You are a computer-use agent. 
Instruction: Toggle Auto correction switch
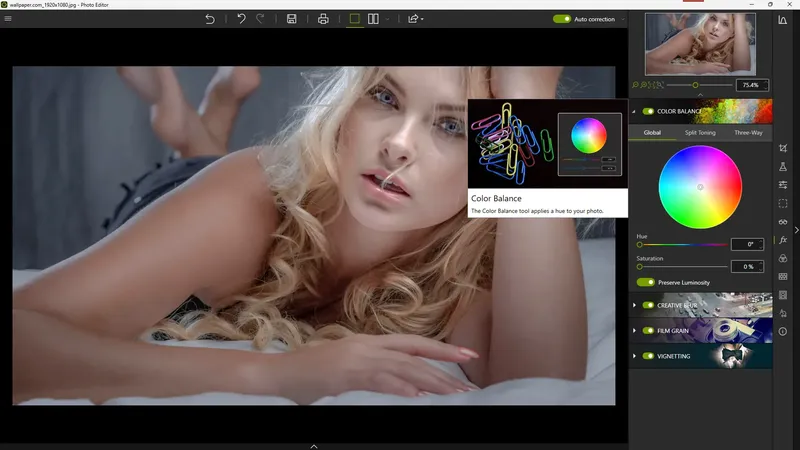(562, 19)
